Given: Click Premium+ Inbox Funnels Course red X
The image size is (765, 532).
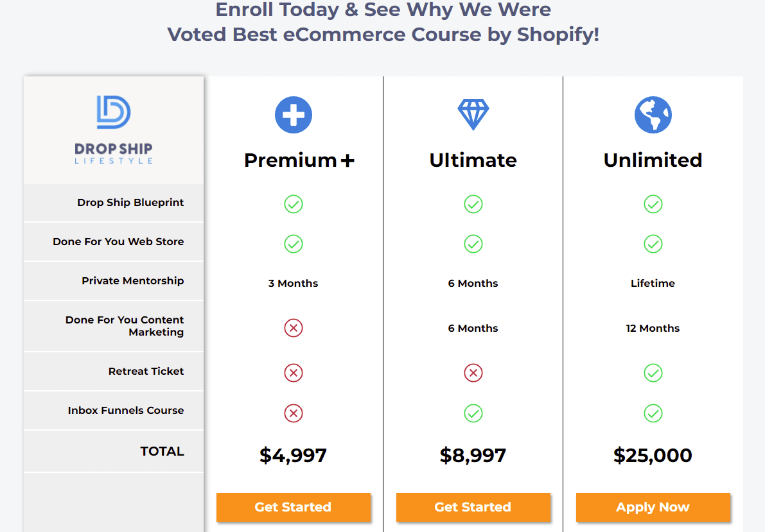Looking at the screenshot, I should point(293,413).
